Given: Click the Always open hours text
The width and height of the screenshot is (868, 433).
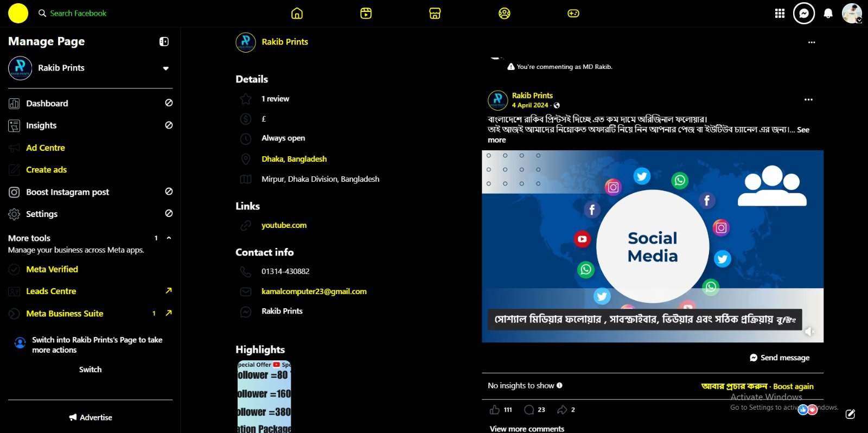Looking at the screenshot, I should [283, 138].
